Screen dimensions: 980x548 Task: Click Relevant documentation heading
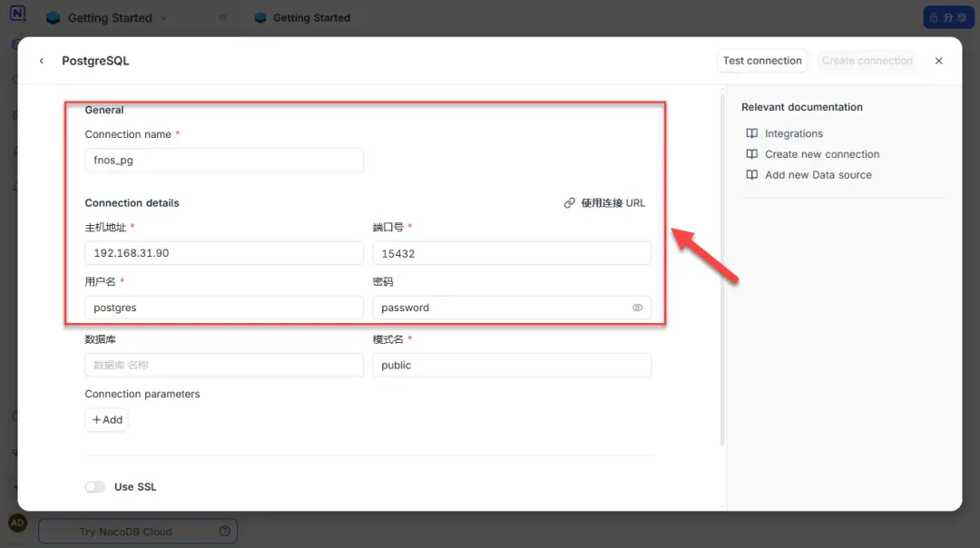802,107
